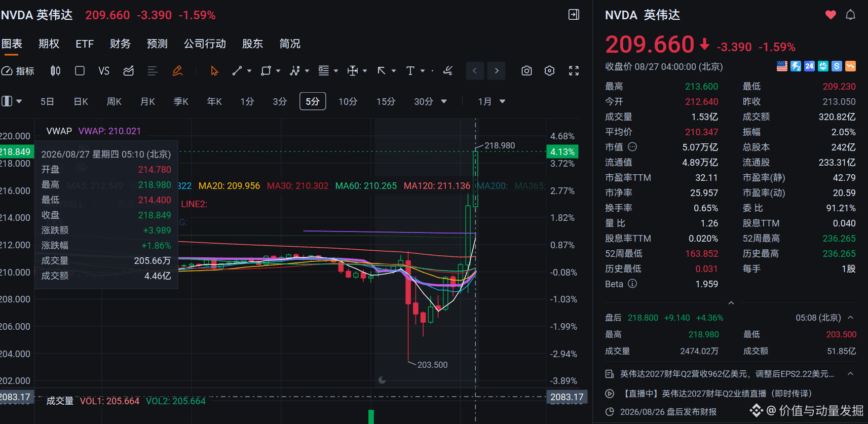Select the 5日 timeframe
This screenshot has width=868, height=424.
47,102
